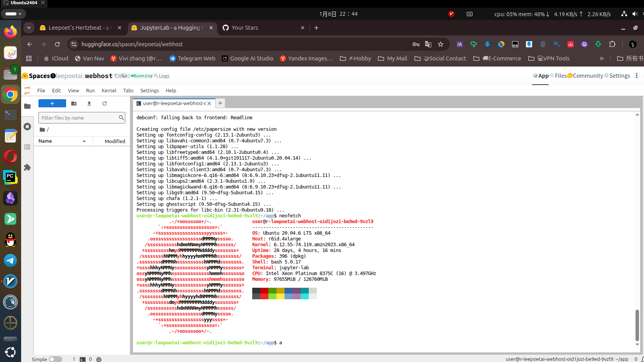
Task: Open the Space Logs
Action: 162,76
